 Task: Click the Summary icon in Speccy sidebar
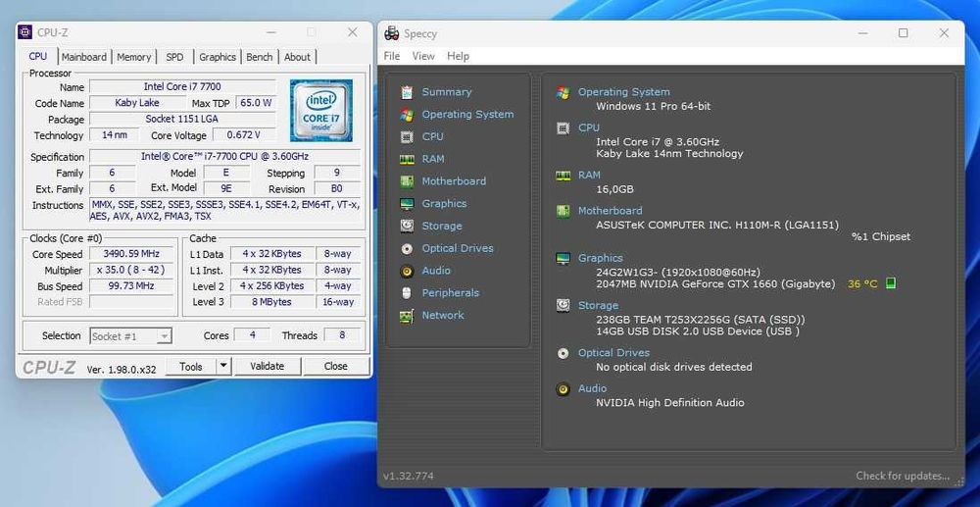click(x=407, y=92)
